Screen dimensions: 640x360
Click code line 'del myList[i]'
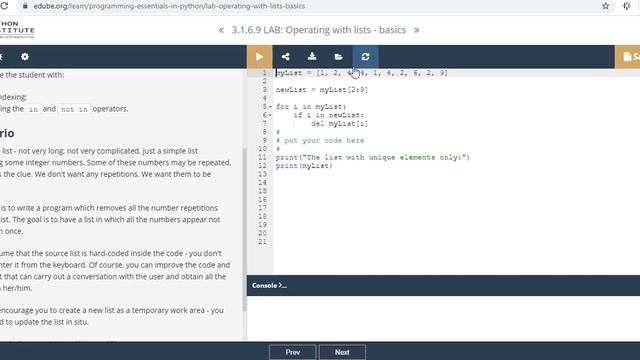(339, 124)
